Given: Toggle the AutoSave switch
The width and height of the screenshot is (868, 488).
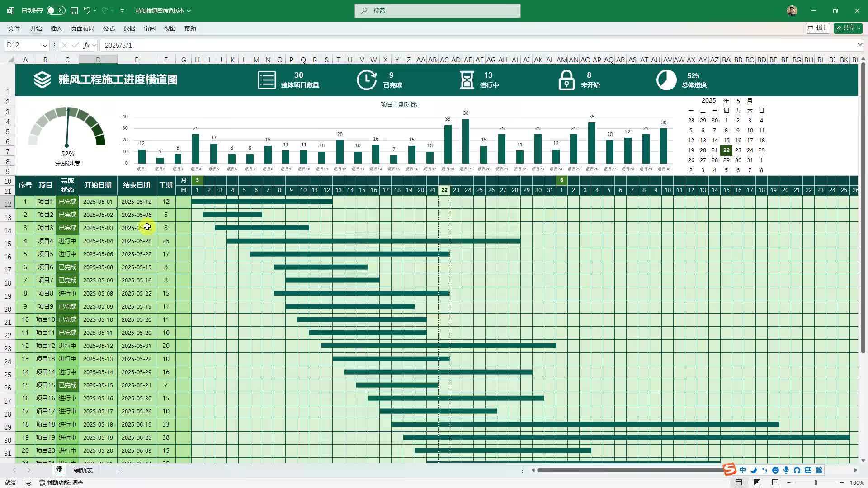Looking at the screenshot, I should [56, 10].
